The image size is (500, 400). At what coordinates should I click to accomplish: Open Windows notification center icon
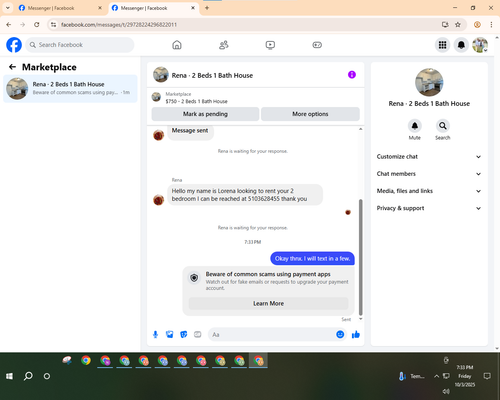(x=487, y=376)
